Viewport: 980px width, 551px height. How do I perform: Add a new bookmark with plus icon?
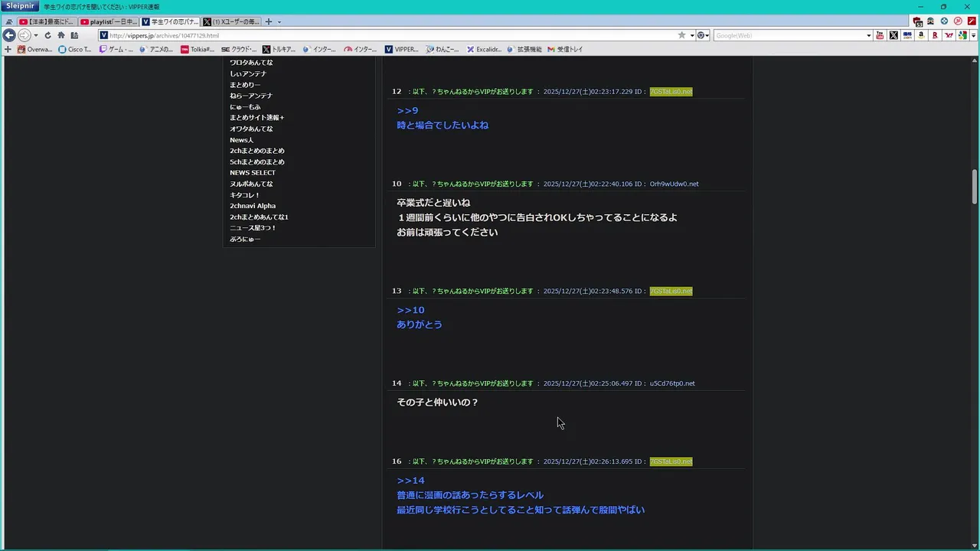pyautogui.click(x=8, y=49)
